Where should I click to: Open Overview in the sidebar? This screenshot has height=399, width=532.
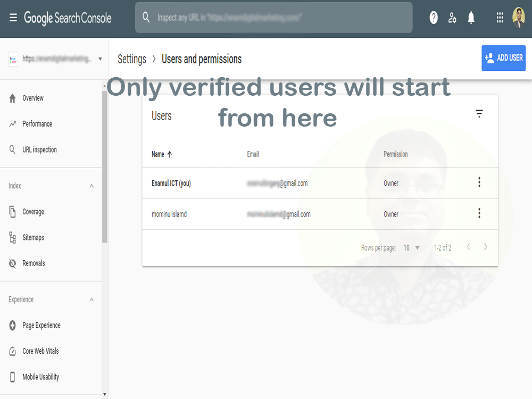coord(33,98)
